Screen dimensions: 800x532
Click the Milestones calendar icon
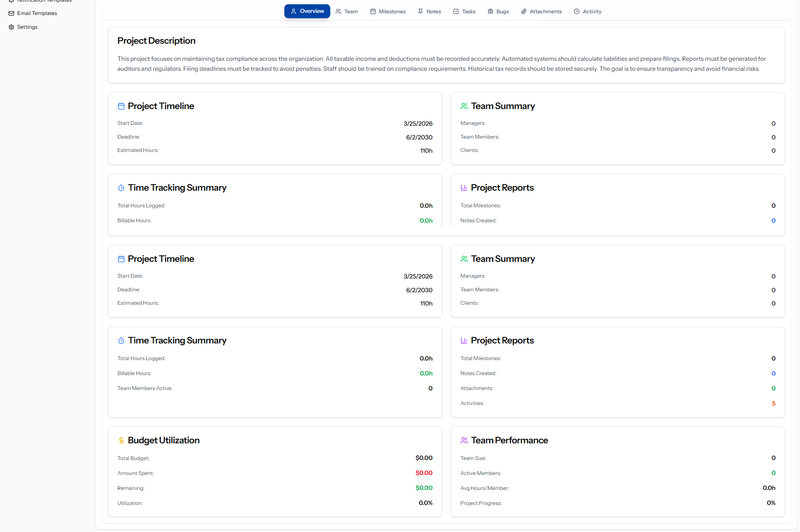click(x=373, y=12)
